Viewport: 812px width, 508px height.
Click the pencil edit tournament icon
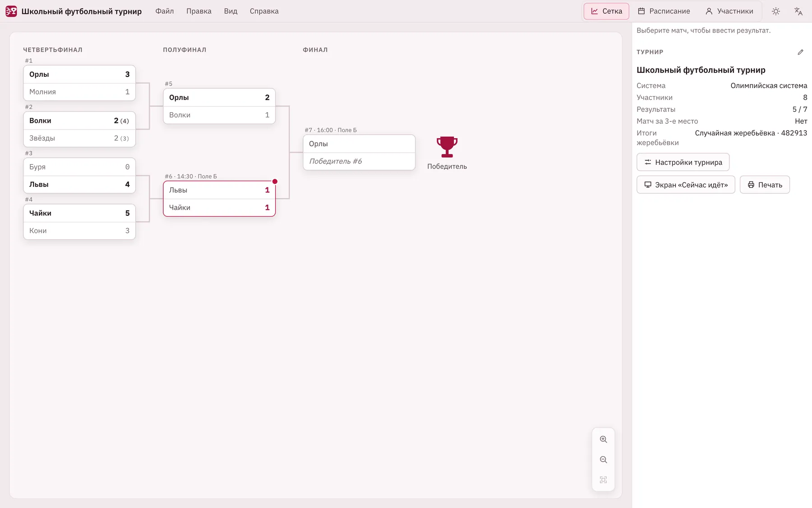point(801,52)
